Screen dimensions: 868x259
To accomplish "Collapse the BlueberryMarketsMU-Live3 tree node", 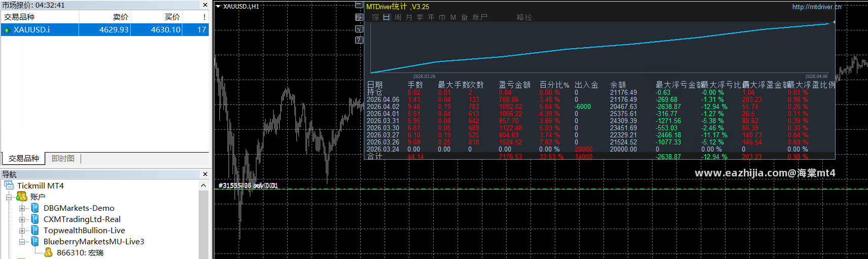I will (22, 242).
